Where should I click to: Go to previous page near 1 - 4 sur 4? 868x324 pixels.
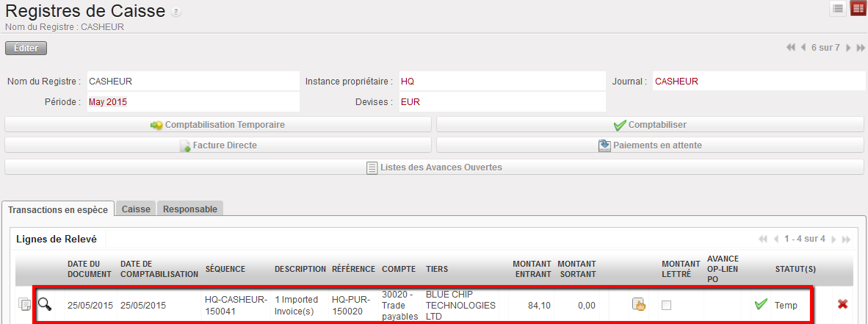coord(776,240)
